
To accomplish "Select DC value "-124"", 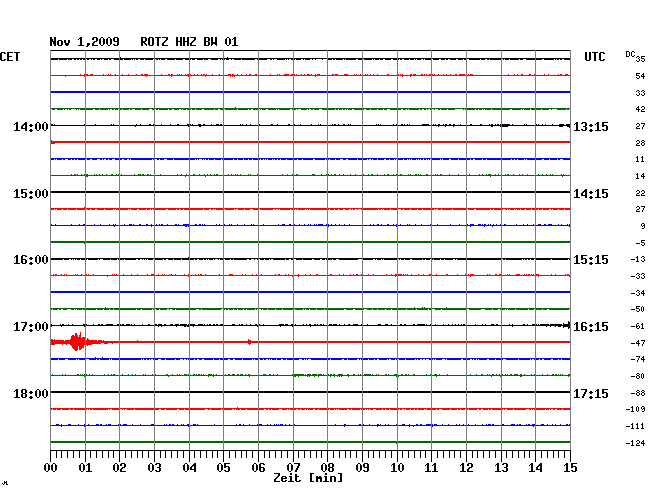I will coord(635,443).
